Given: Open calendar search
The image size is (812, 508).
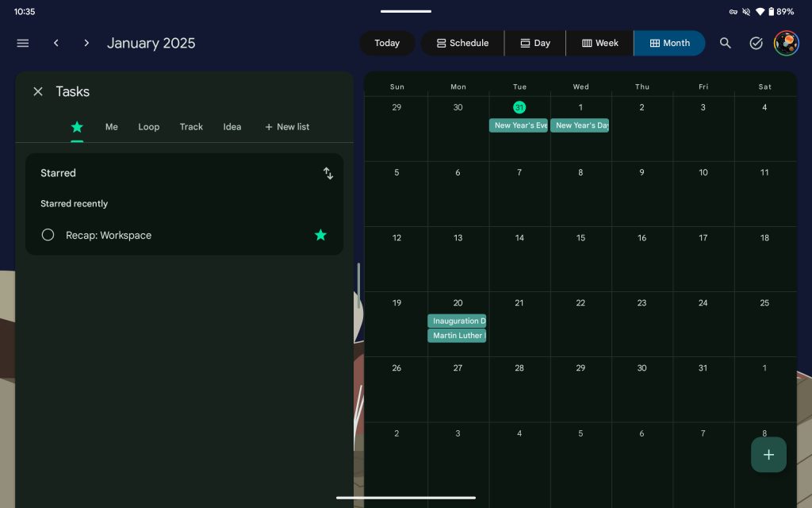Looking at the screenshot, I should click(725, 43).
